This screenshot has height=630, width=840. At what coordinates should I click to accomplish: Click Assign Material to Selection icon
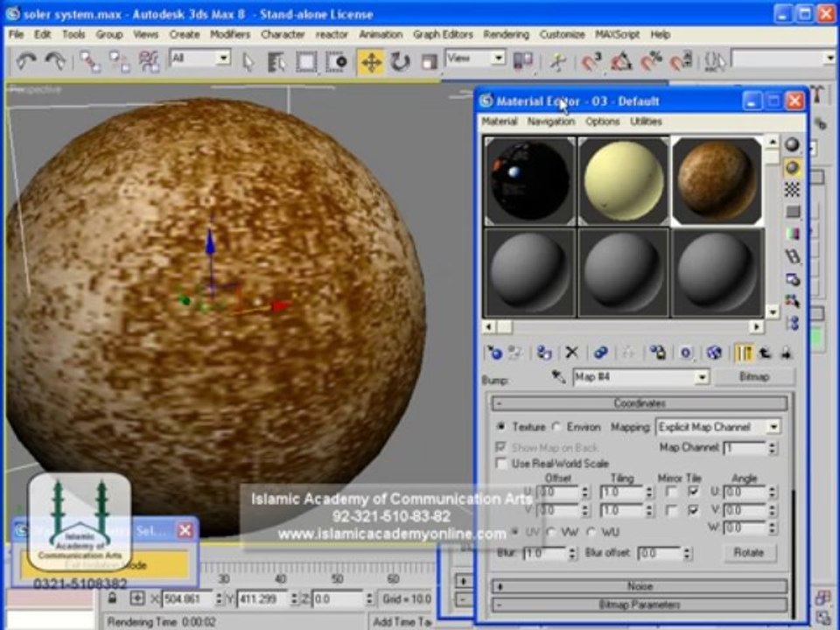tap(544, 353)
